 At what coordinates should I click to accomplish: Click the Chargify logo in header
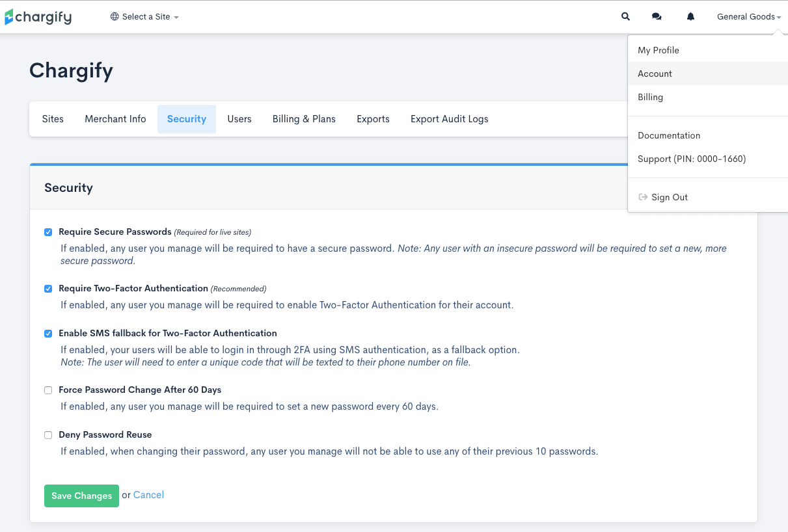coord(38,17)
